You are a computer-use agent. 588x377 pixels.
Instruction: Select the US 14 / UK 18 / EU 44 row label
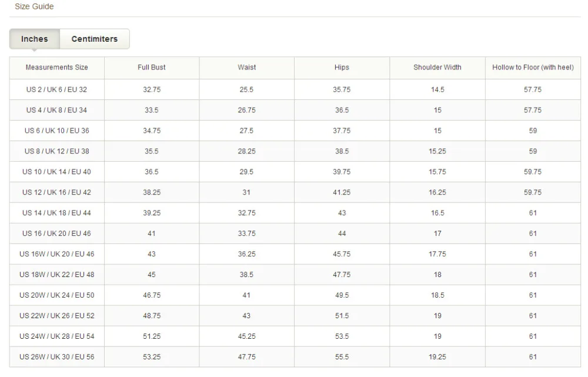(57, 213)
